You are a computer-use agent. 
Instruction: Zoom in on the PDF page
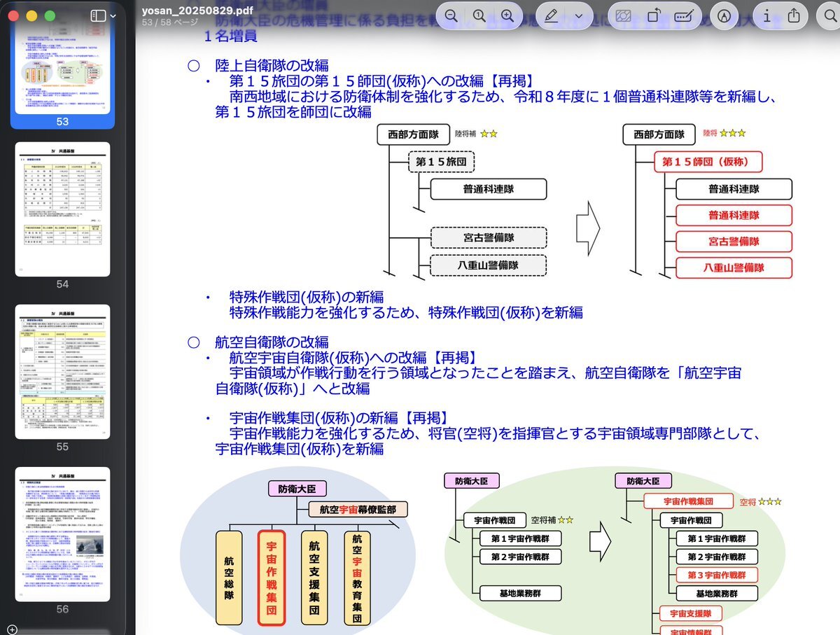(507, 15)
